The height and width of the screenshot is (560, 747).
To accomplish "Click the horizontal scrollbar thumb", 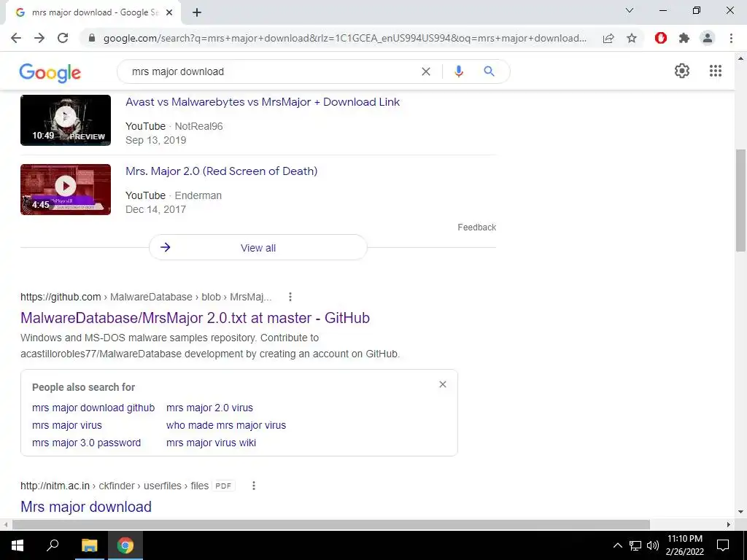I will (331, 525).
